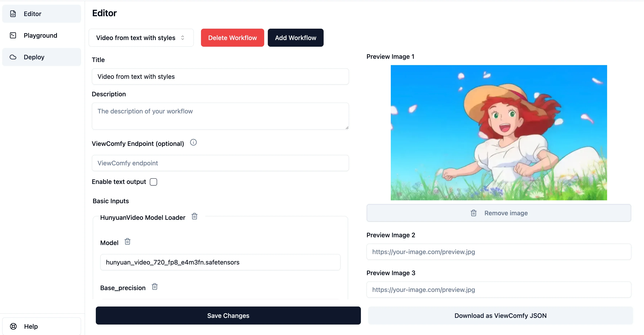Click the Editor file icon in sidebar
Screen dimensions: 644x335
13,14
